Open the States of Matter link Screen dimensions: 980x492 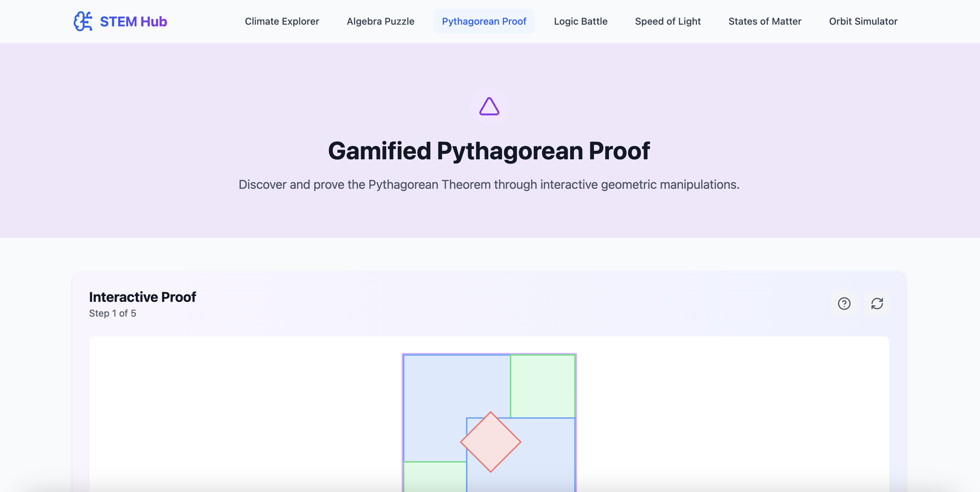[x=765, y=21]
